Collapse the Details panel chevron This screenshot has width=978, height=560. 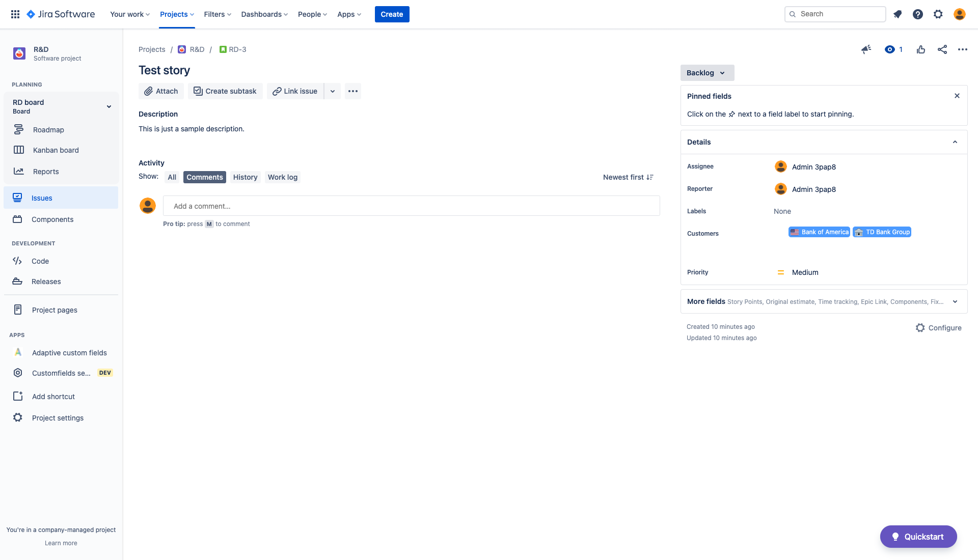tap(955, 142)
